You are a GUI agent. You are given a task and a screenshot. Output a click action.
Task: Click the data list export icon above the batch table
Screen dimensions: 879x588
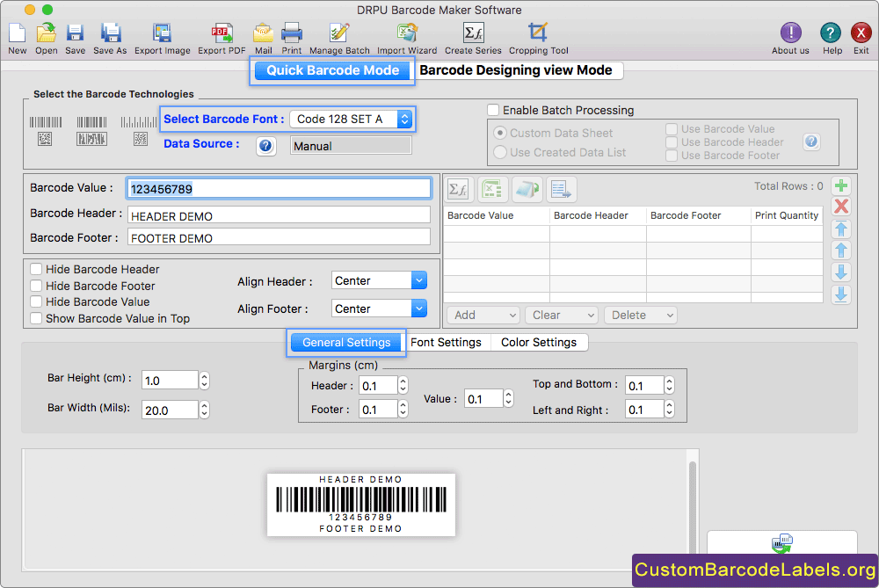point(561,190)
